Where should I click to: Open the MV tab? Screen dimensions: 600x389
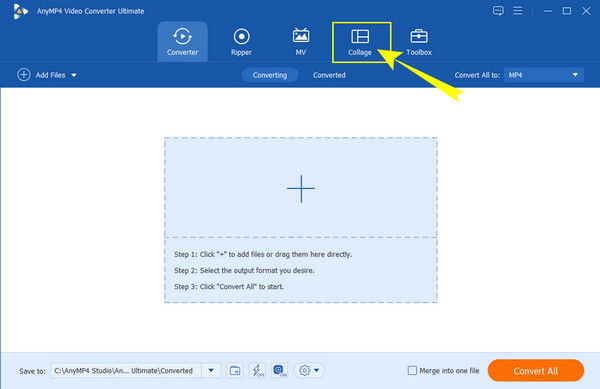(301, 42)
